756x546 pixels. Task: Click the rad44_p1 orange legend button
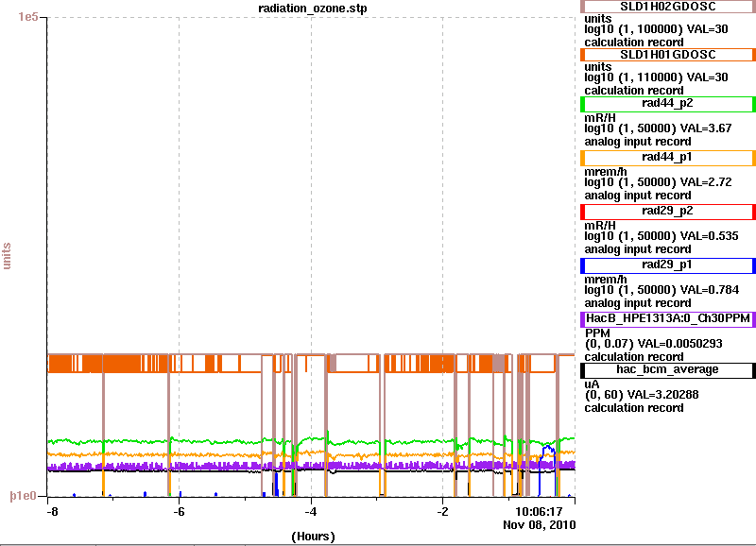pyautogui.click(x=668, y=158)
